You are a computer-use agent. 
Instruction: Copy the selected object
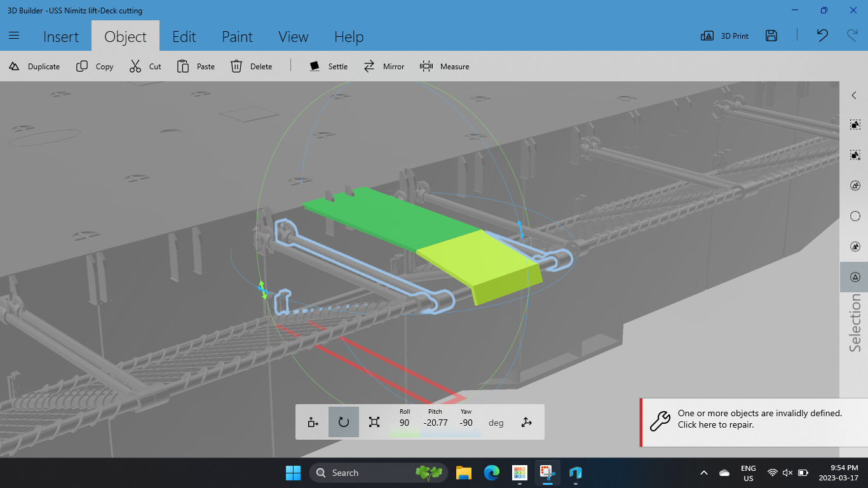click(95, 66)
